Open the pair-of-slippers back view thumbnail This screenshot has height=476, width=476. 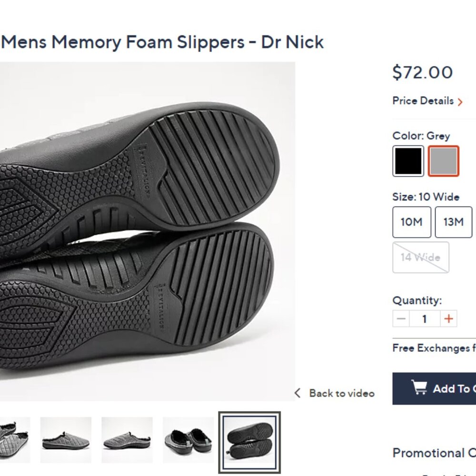pyautogui.click(x=188, y=440)
